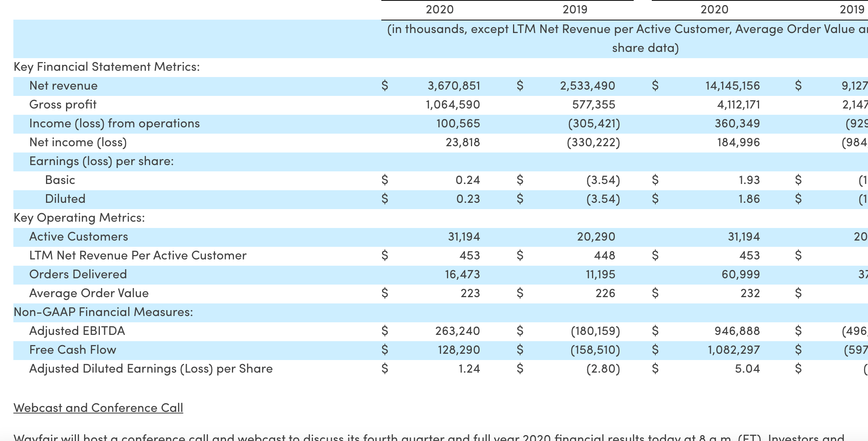Click the Adjusted Diluted Earnings per Share label
This screenshot has width=868, height=441.
151,369
